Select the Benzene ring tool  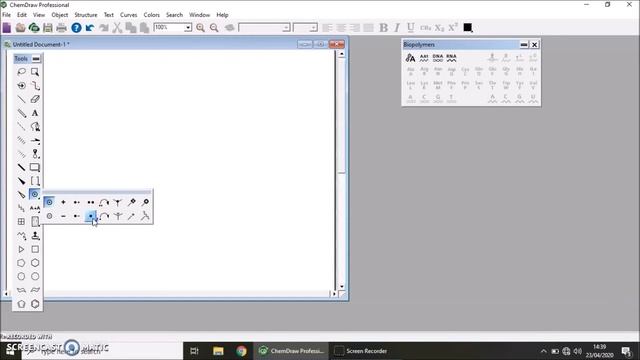click(35, 304)
